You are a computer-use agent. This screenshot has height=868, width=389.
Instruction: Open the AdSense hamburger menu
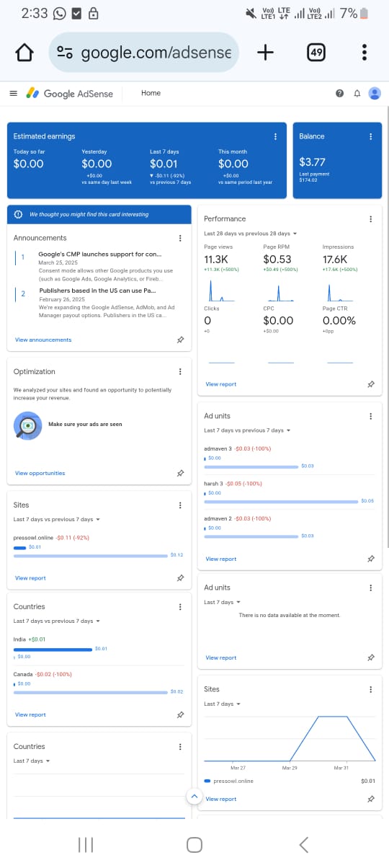click(13, 93)
